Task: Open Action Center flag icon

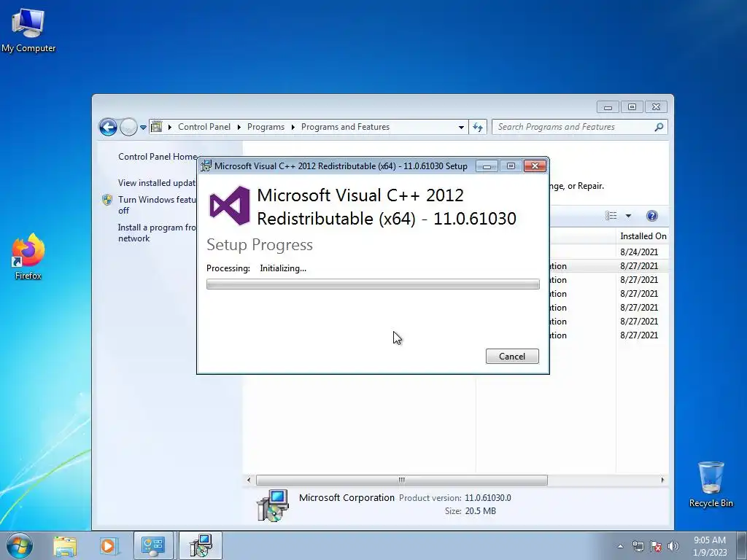Action: coord(656,546)
